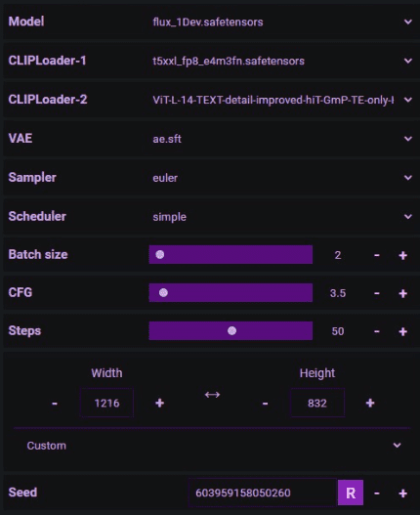Decrease CFG value using minus icon
The width and height of the screenshot is (420, 515).
coord(377,293)
